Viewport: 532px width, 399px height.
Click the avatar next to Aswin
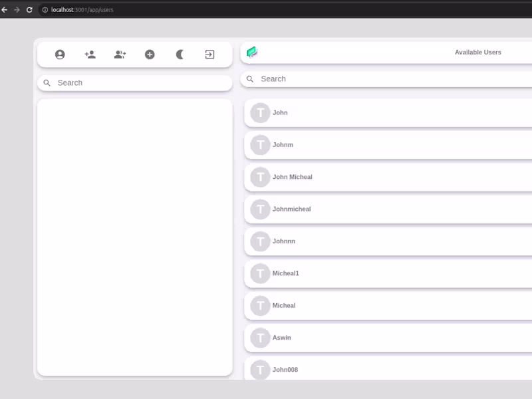coord(260,338)
